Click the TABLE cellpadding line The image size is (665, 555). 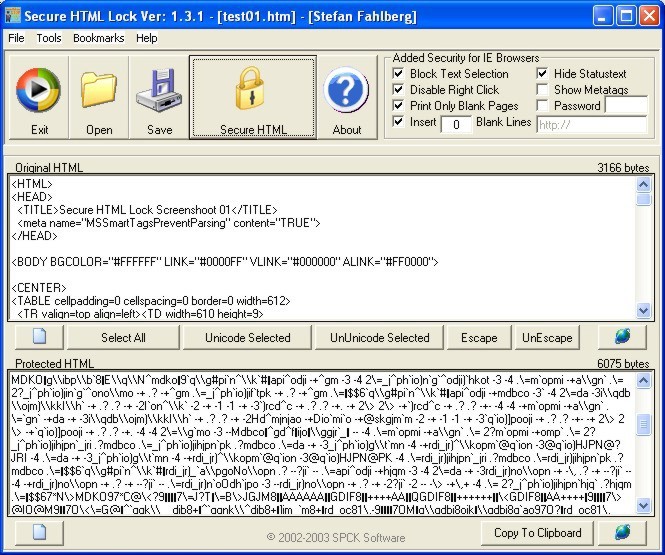point(151,301)
